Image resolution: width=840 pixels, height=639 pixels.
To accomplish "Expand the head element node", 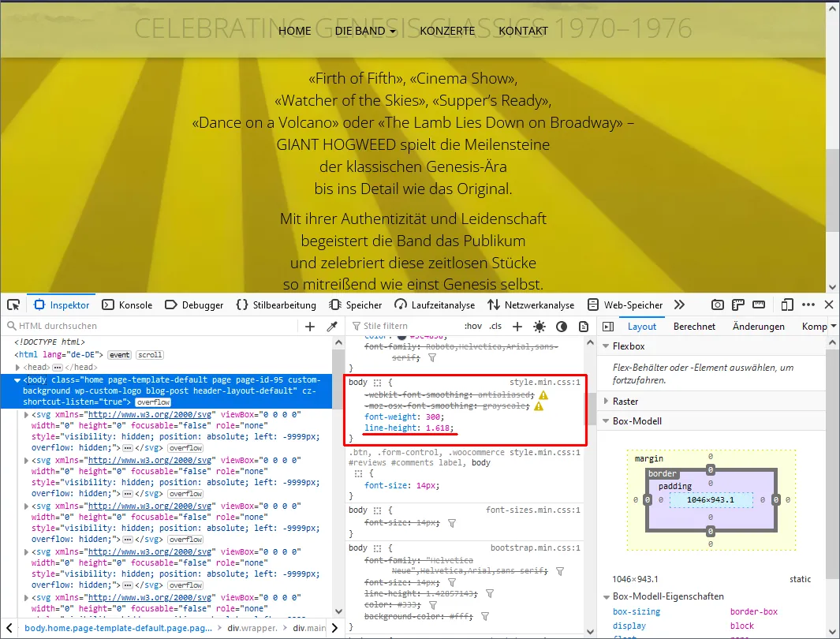I will pyautogui.click(x=17, y=368).
